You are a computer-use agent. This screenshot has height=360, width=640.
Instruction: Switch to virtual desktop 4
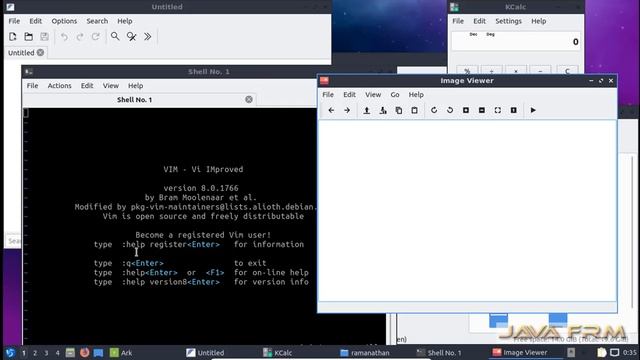[x=58, y=353]
